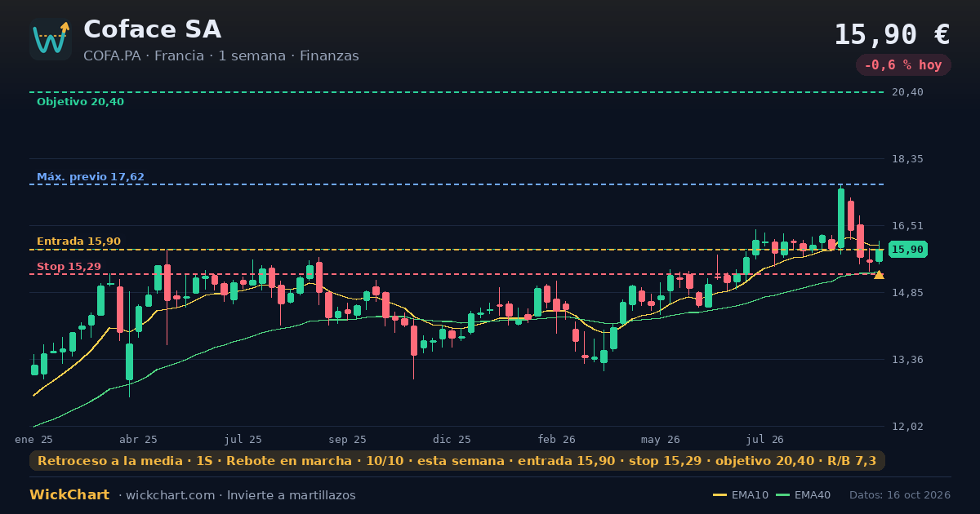Screen dimensions: 980x514
Task: Click the may 26 date axis label
Action: click(661, 440)
